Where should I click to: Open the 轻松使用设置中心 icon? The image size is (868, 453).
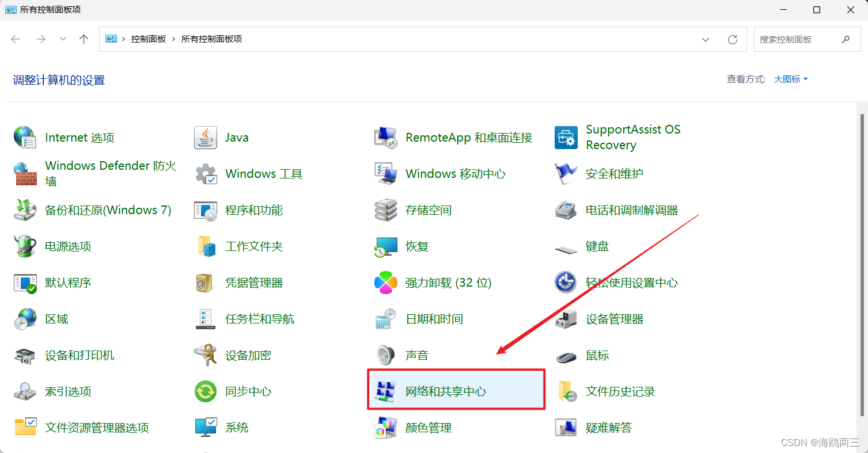point(566,283)
